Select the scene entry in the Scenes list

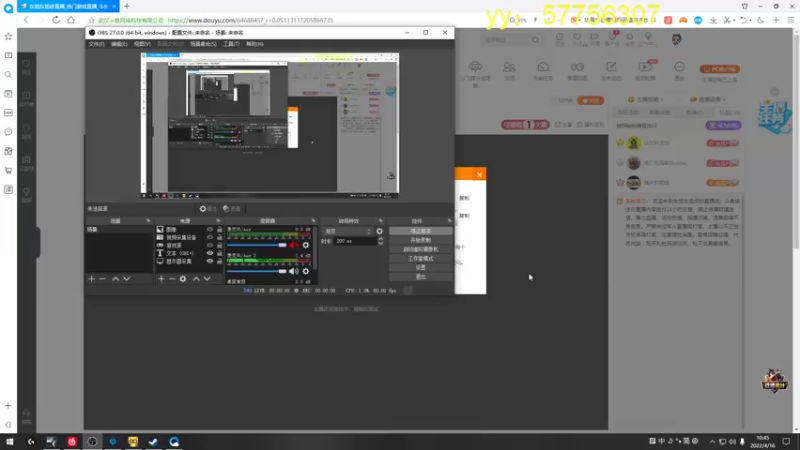[x=119, y=230]
